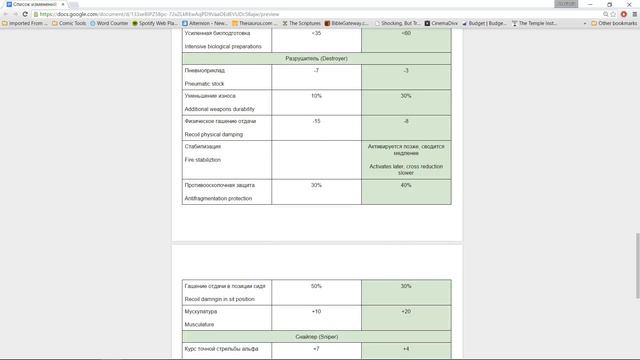This screenshot has height=360, width=640.
Task: Open the BibleGateway bookmark
Action: tap(347, 23)
